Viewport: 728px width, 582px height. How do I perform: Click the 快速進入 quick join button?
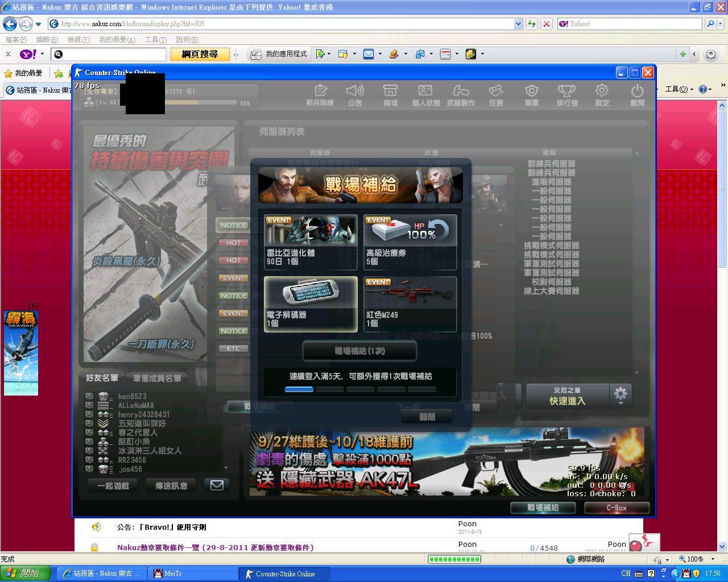(567, 395)
